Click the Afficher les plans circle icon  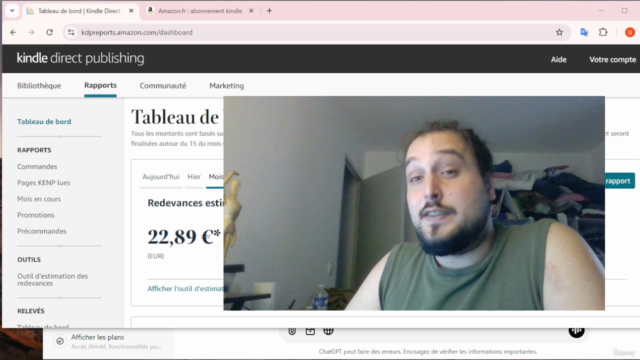click(60, 341)
